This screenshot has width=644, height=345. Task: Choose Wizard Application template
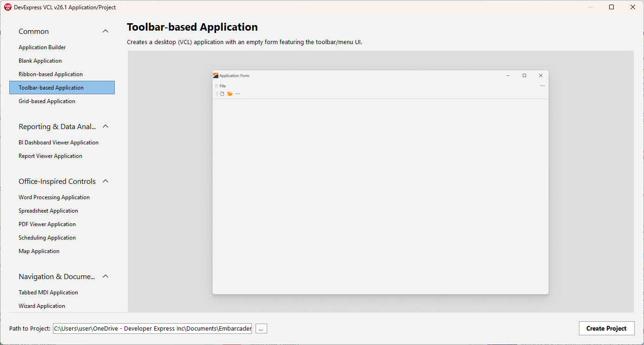point(62,306)
